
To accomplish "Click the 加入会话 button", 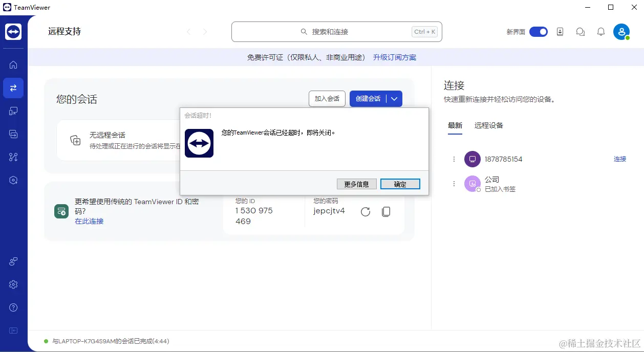I will click(x=327, y=99).
